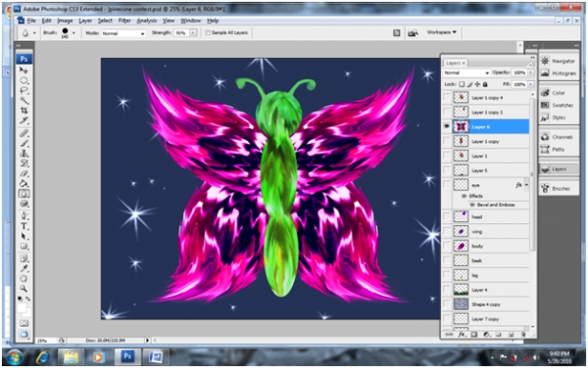Lock all for Layer 6
588x368 pixels.
(485, 84)
